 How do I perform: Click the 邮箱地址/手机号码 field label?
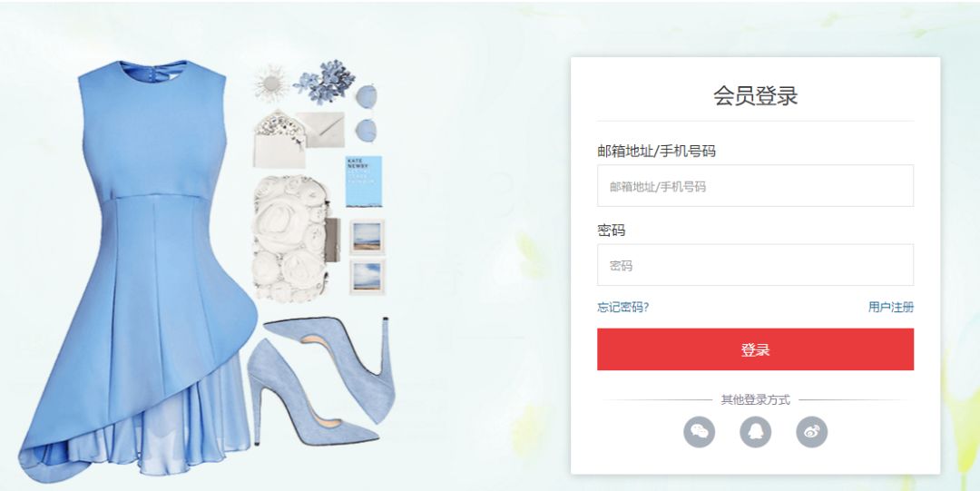point(656,151)
